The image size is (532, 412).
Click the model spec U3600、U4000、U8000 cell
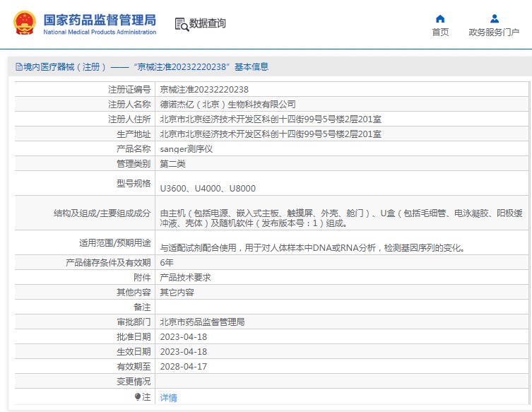point(208,189)
